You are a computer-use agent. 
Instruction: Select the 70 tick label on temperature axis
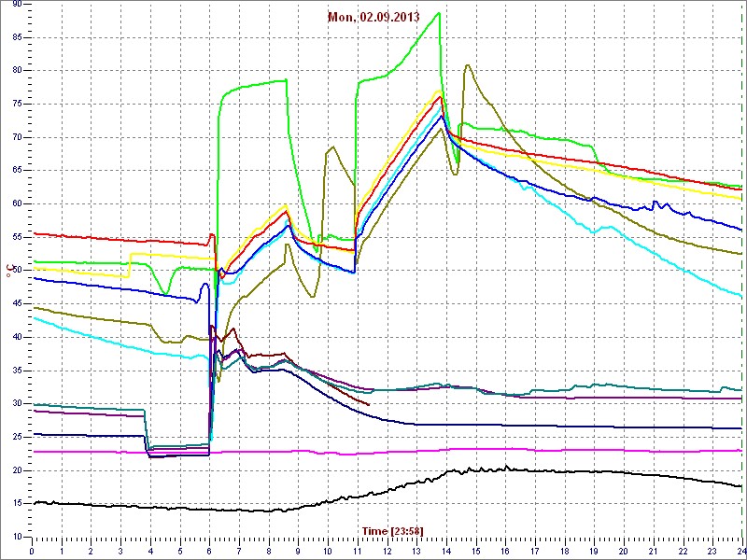16,137
